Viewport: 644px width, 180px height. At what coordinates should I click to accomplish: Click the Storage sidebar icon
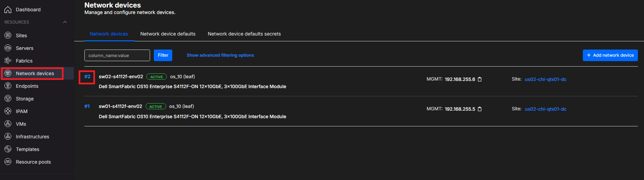8,99
